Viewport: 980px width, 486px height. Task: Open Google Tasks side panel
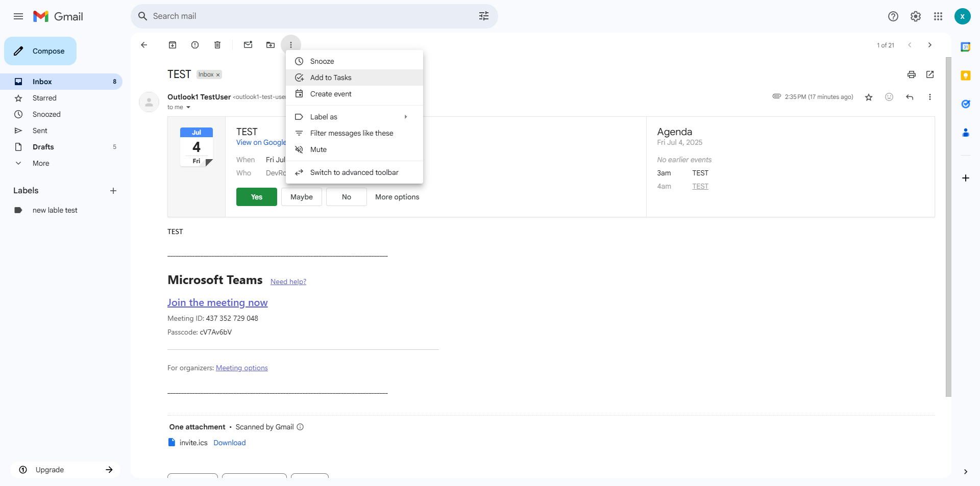click(x=966, y=104)
